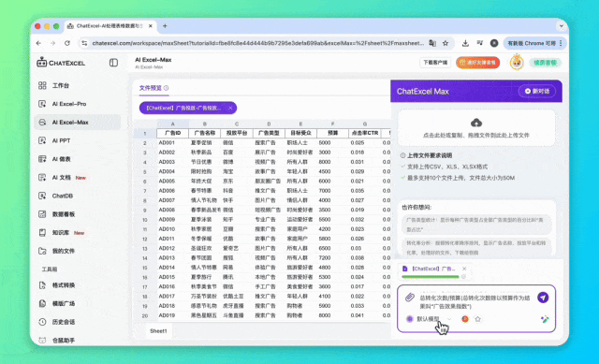Viewport: 599px width, 364px height.
Task: Start 新对话 new conversation
Action: click(x=536, y=92)
